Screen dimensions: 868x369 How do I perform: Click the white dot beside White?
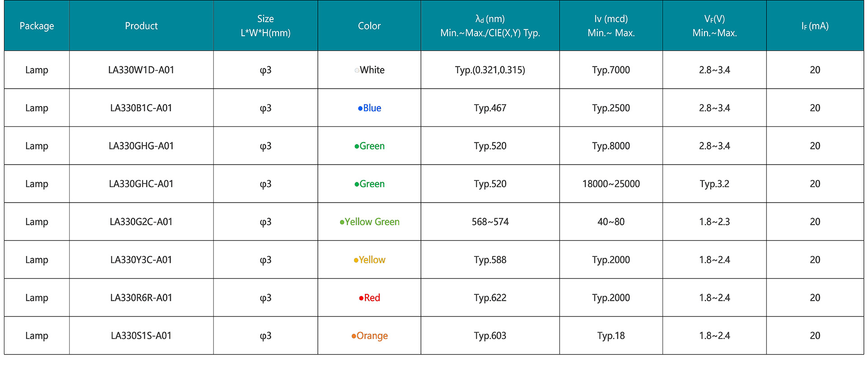(x=357, y=70)
